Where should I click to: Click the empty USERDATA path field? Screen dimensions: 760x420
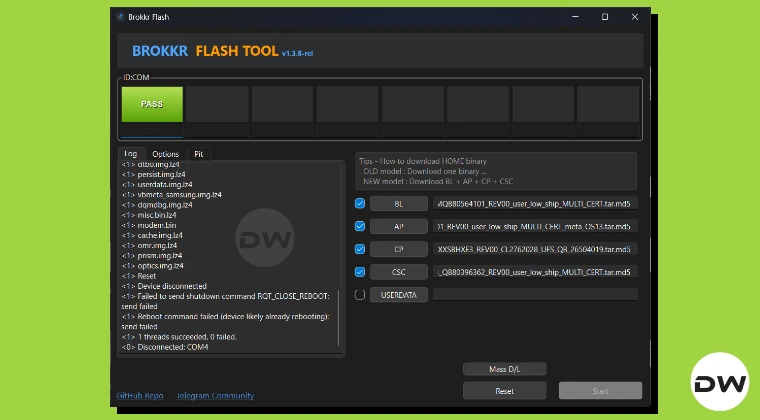click(x=535, y=295)
